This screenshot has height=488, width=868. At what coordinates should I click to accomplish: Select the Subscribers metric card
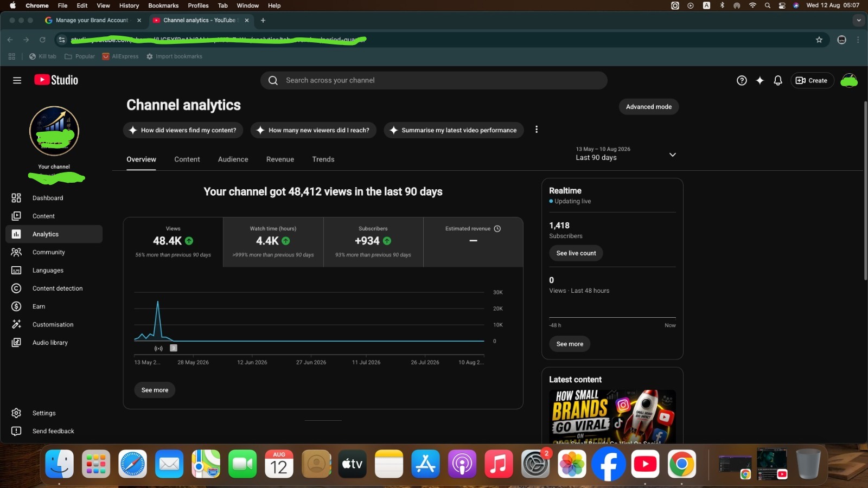[373, 242]
